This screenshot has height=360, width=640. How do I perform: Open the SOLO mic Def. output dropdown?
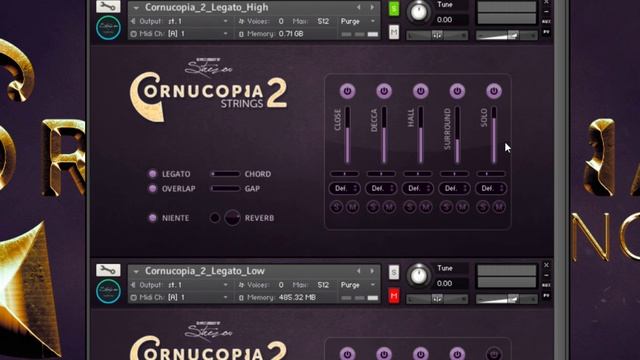click(491, 188)
